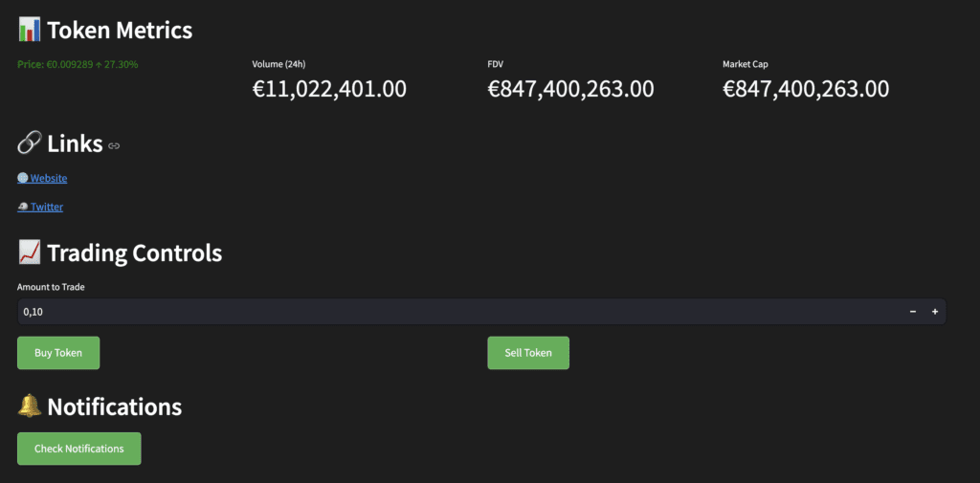The image size is (980, 483).
Task: Click the globe icon next to Website
Action: point(23,178)
